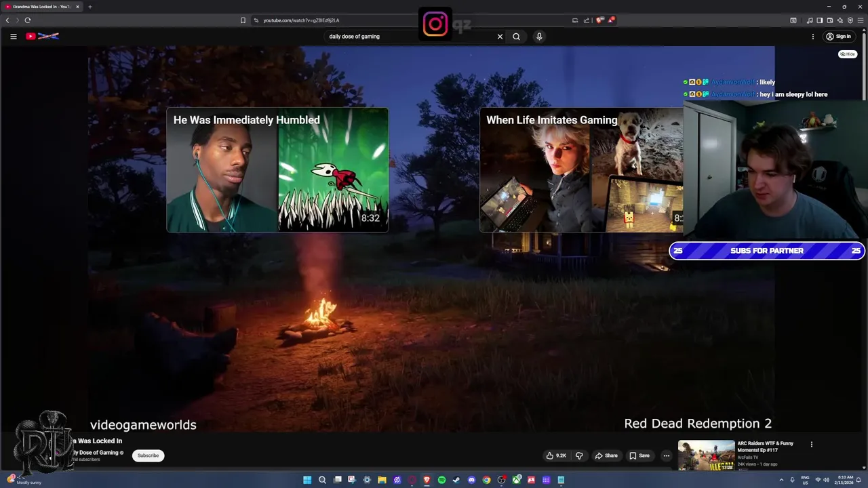Screen dimensions: 868x488
Task: Bookmark this page in address bar
Action: [243, 20]
